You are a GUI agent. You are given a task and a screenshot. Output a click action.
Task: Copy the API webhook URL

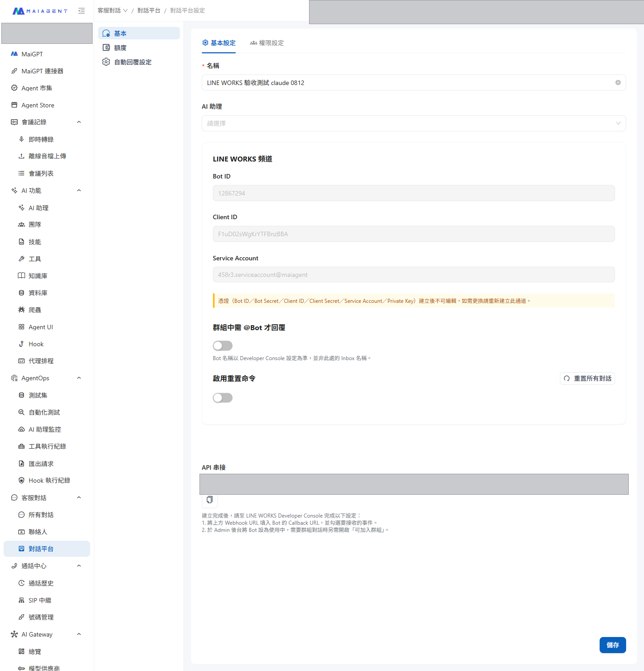[x=209, y=500]
